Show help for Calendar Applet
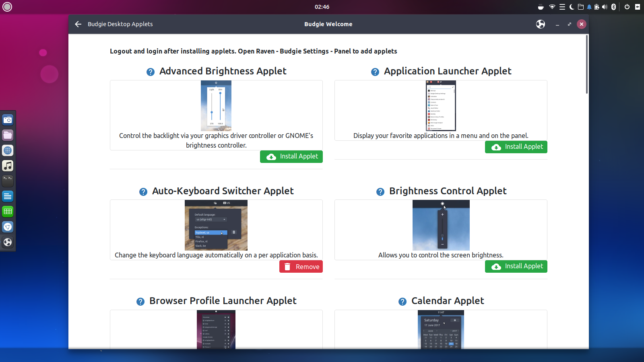644x362 pixels. click(x=402, y=302)
